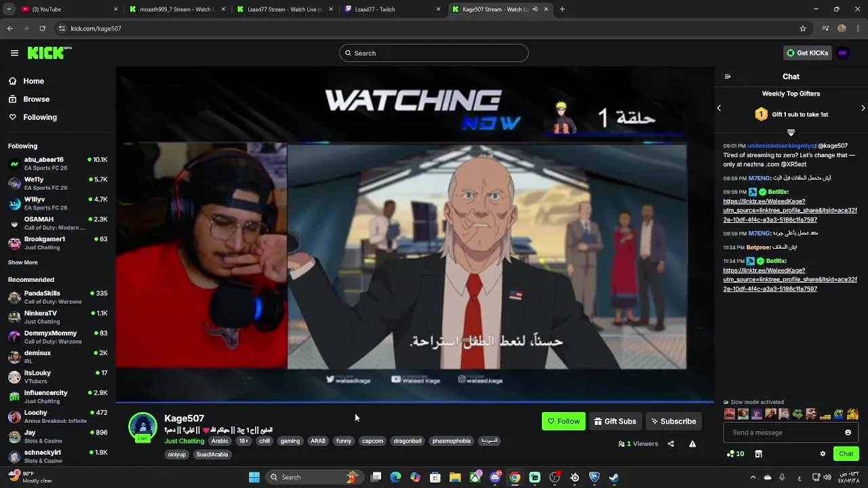Reload the browser page
868x488 pixels.
click(42, 28)
